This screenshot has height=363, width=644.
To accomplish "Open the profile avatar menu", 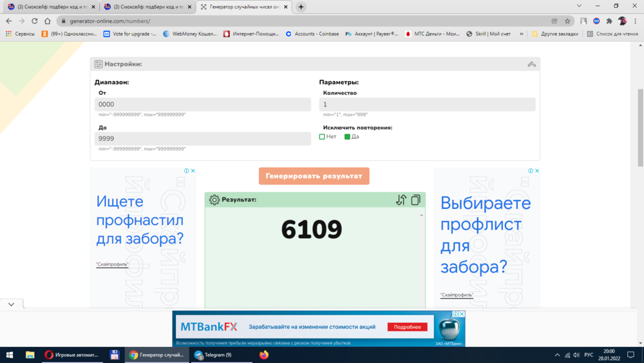I will click(622, 21).
